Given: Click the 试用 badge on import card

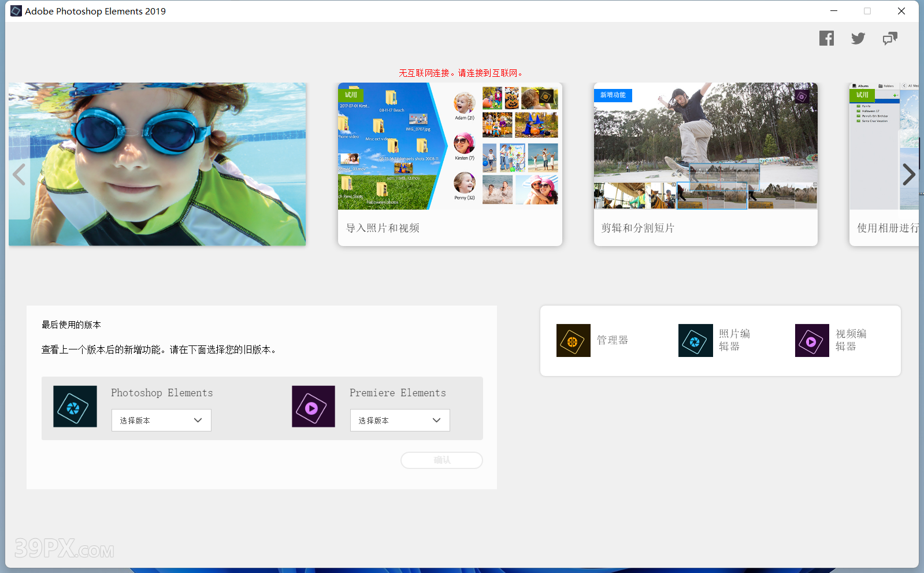Looking at the screenshot, I should [x=351, y=95].
